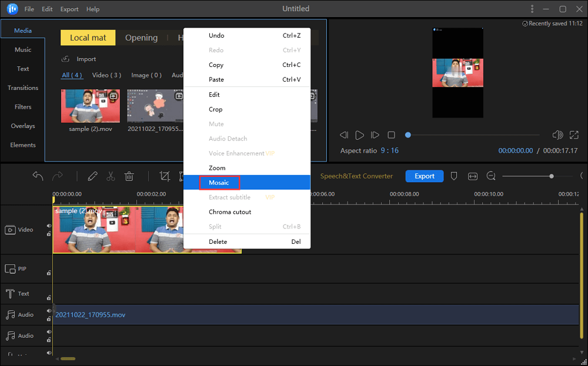Toggle the lock on the PIP track
The height and width of the screenshot is (366, 588).
[49, 273]
